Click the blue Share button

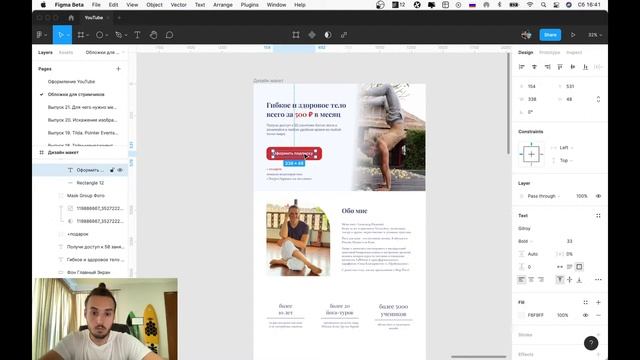click(x=550, y=35)
